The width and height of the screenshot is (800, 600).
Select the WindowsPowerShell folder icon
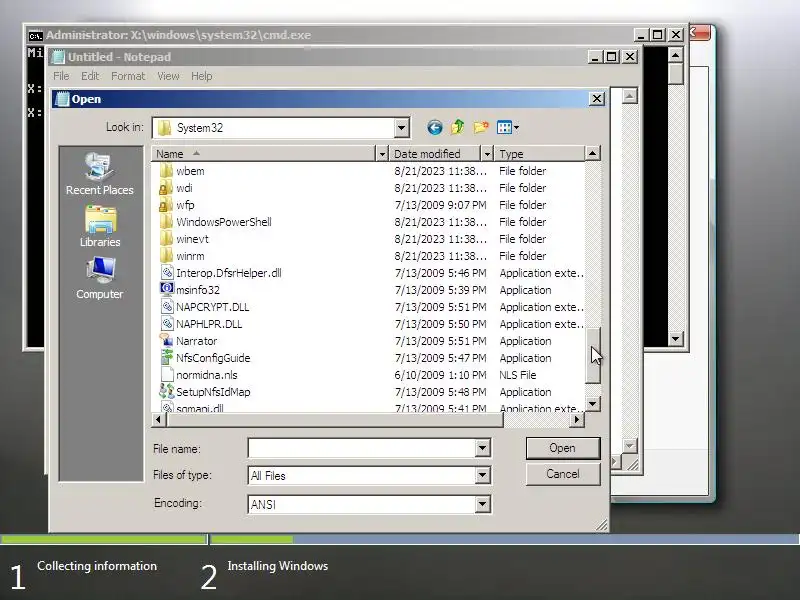(x=166, y=221)
